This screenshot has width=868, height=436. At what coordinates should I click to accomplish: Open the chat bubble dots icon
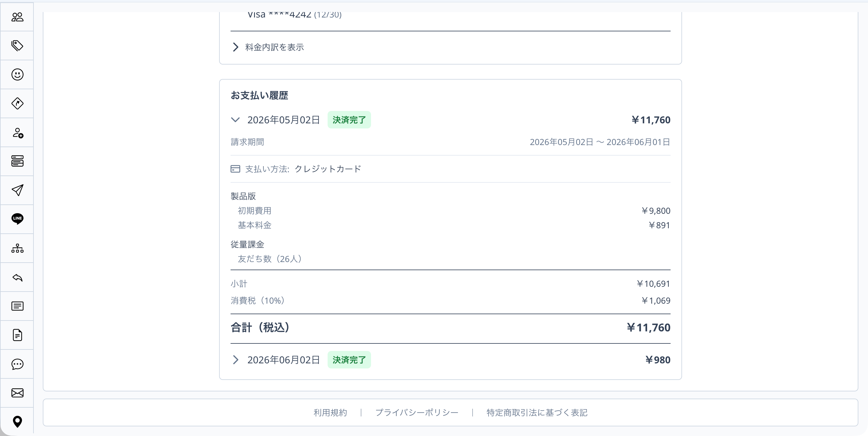tap(17, 364)
